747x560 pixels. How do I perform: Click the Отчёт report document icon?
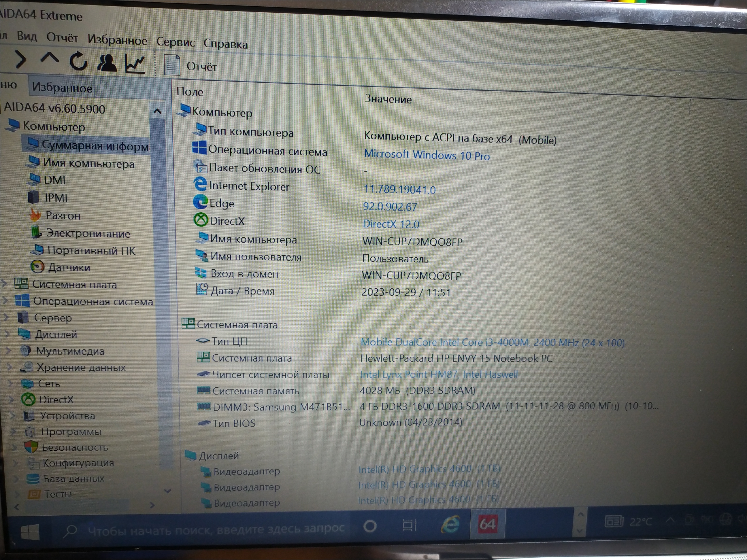[x=172, y=65]
